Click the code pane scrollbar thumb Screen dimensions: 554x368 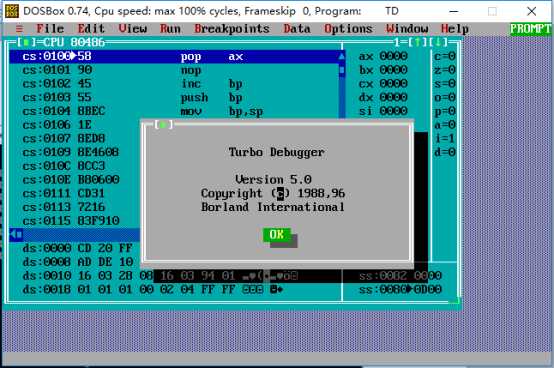point(342,70)
